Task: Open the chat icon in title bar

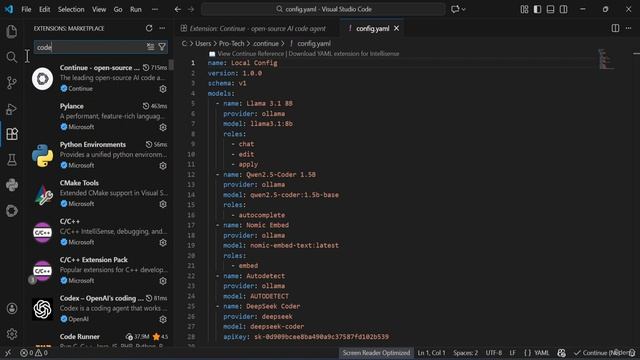Action: click(x=455, y=9)
